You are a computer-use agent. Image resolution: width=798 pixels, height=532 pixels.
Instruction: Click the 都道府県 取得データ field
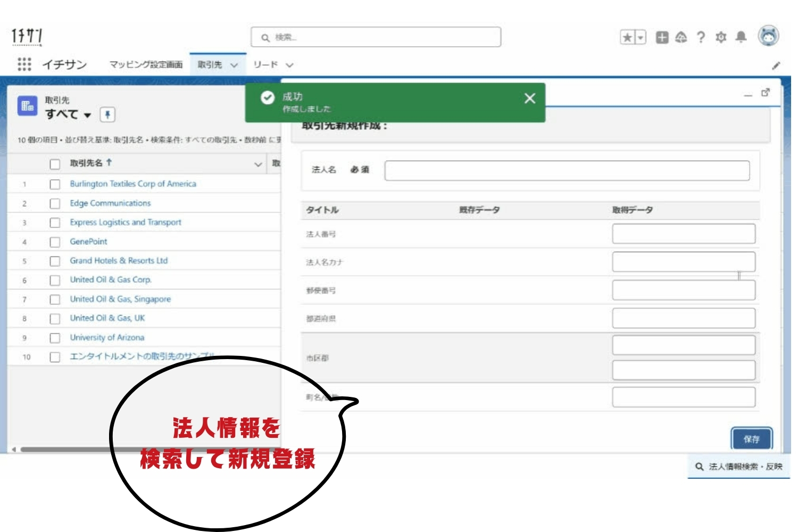[684, 318]
